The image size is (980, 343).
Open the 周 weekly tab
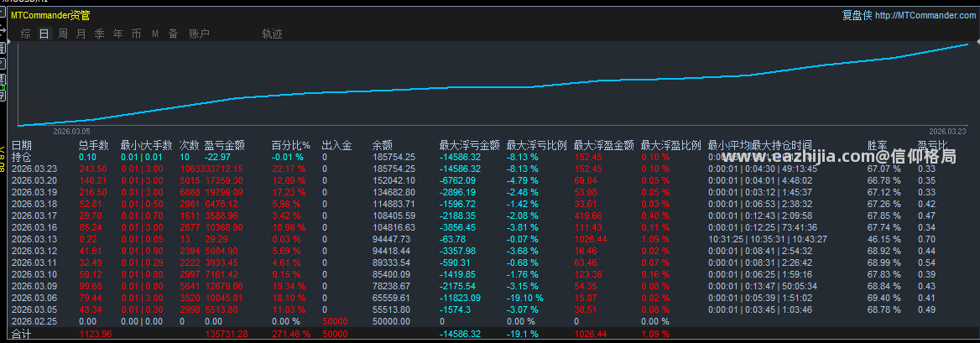(x=63, y=34)
